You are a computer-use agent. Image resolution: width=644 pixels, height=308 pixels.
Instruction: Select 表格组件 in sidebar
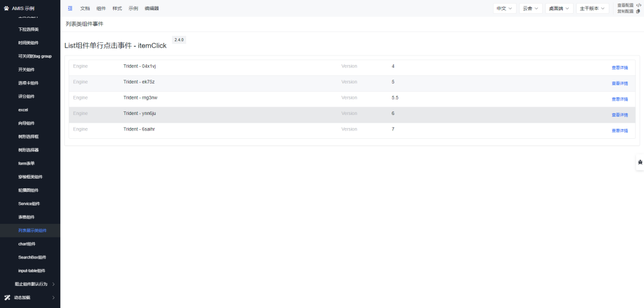[26, 217]
